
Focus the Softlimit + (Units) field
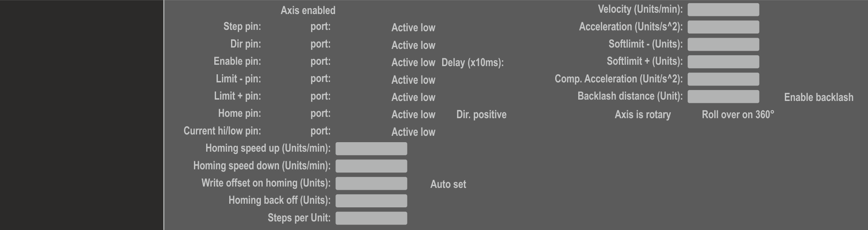click(723, 62)
